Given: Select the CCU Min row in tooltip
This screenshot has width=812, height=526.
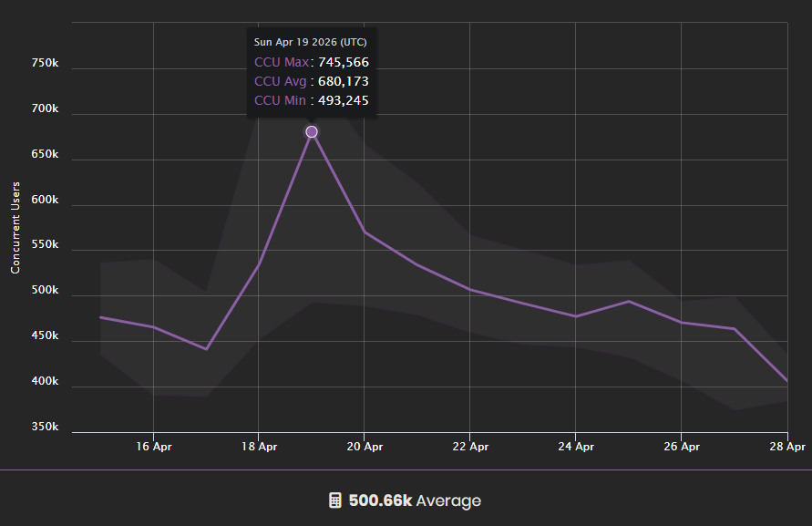Looking at the screenshot, I should click(x=311, y=100).
